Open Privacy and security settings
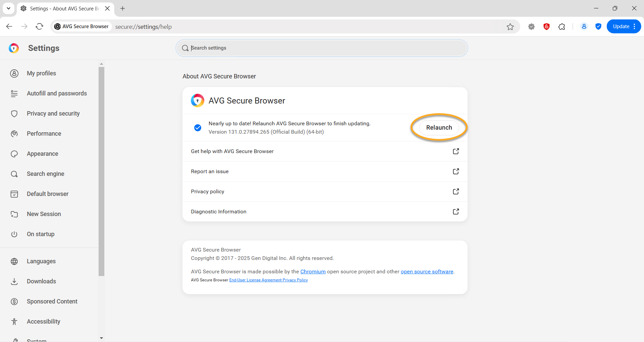Viewport: 644px width, 342px height. click(53, 114)
